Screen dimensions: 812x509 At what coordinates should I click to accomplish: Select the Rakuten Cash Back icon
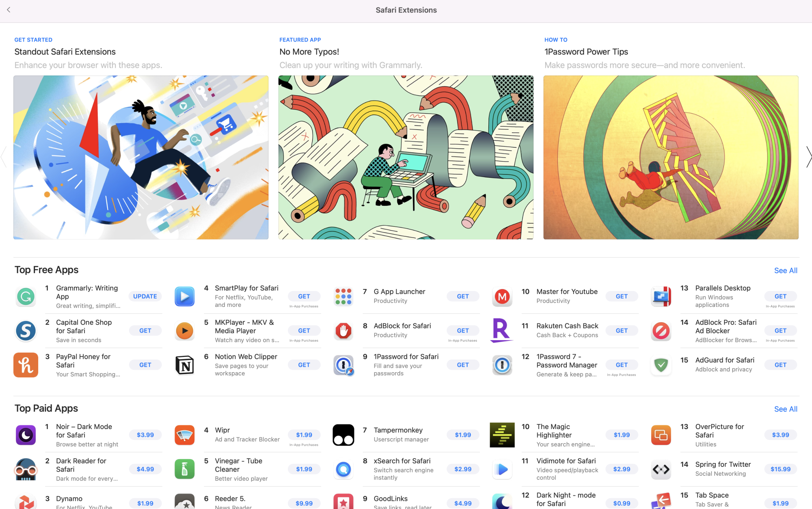click(x=502, y=330)
